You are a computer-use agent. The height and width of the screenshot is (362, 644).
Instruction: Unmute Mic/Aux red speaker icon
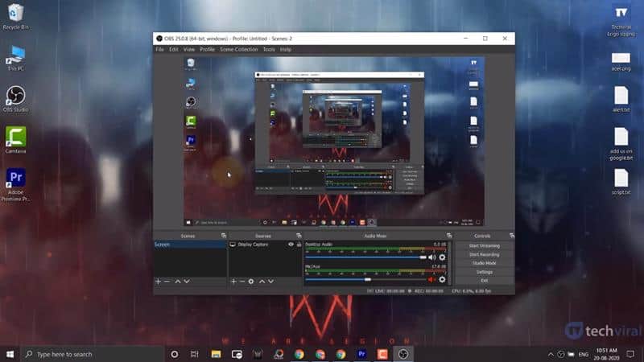pos(431,279)
